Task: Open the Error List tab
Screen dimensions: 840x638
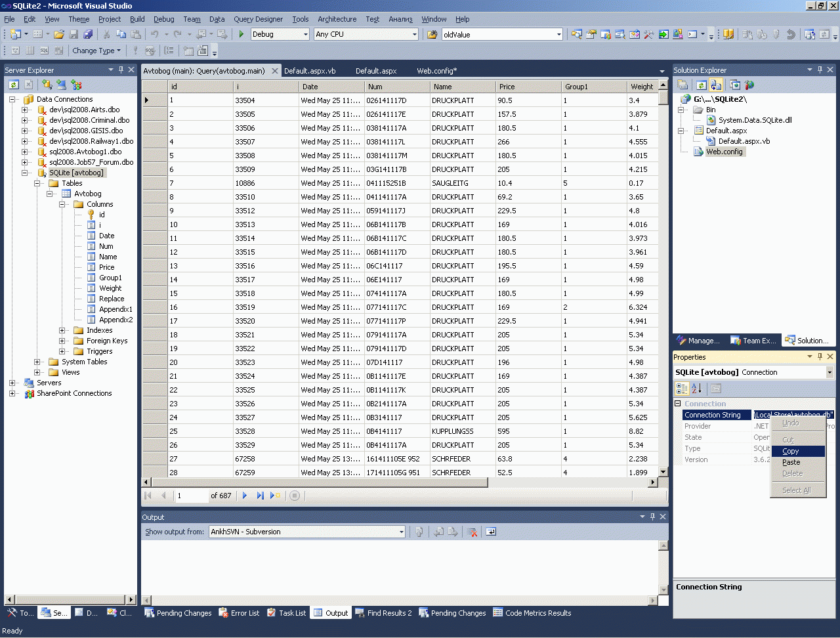Action: 238,613
